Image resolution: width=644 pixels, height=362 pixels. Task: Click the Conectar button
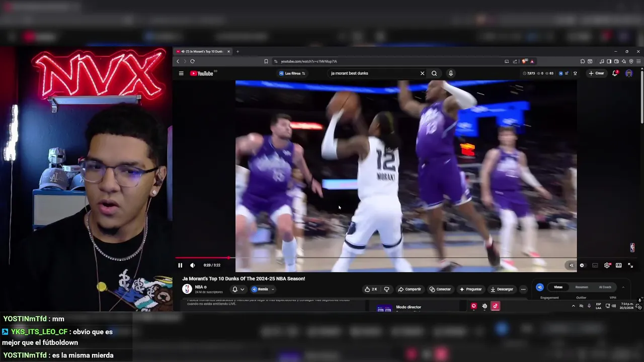click(x=440, y=289)
